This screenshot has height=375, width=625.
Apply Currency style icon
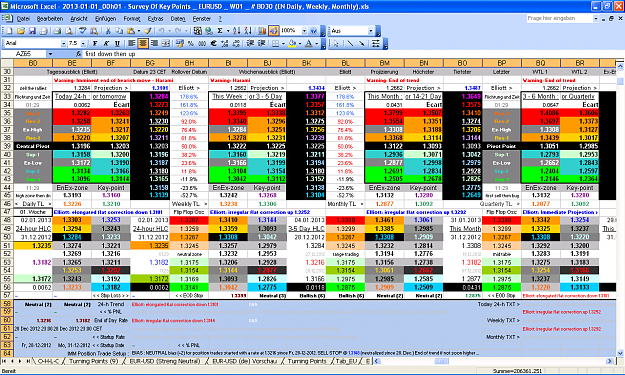(x=179, y=43)
